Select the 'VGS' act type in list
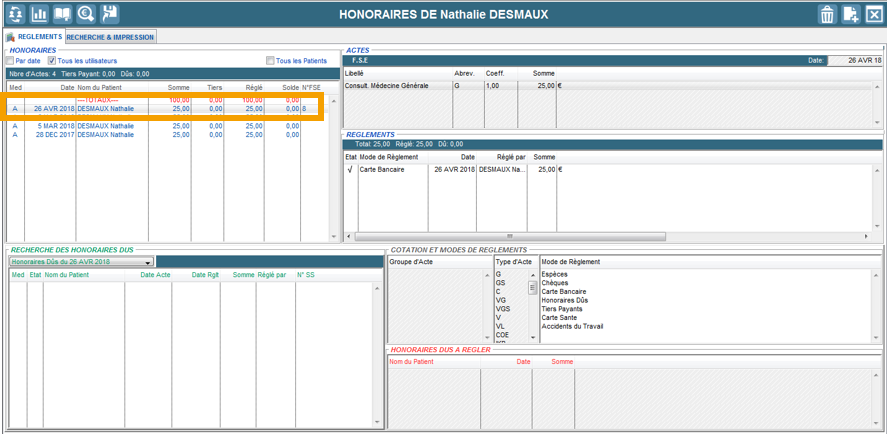The height and width of the screenshot is (434, 887). 503,309
